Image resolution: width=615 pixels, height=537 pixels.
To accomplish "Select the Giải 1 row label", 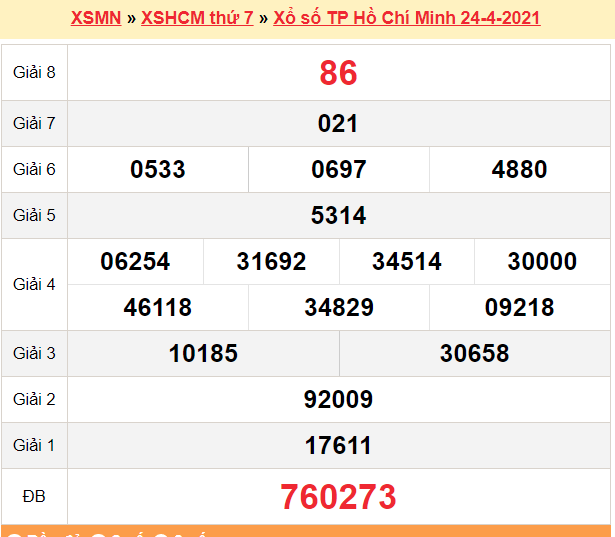I will coord(34,445).
